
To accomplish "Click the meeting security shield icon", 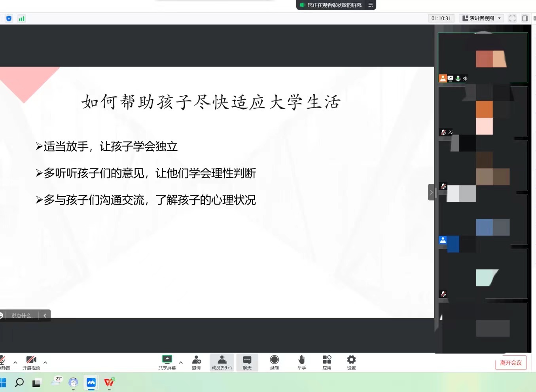I will (9, 18).
